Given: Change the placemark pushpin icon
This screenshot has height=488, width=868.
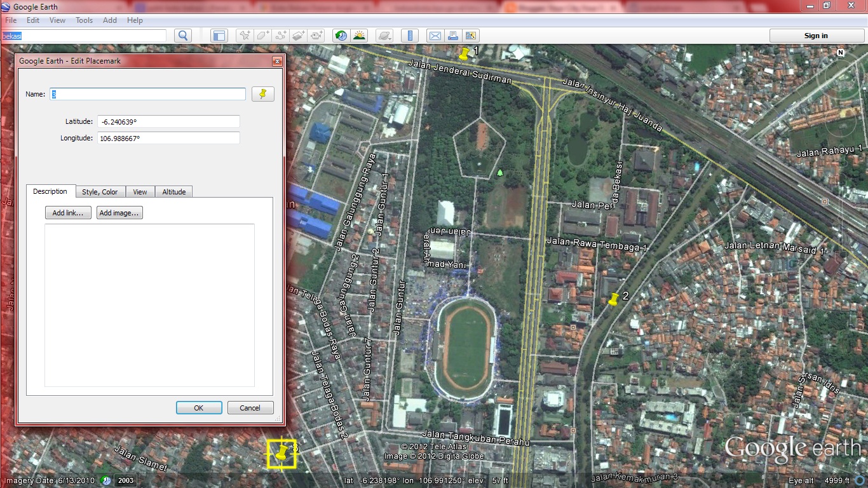Looking at the screenshot, I should (x=262, y=93).
